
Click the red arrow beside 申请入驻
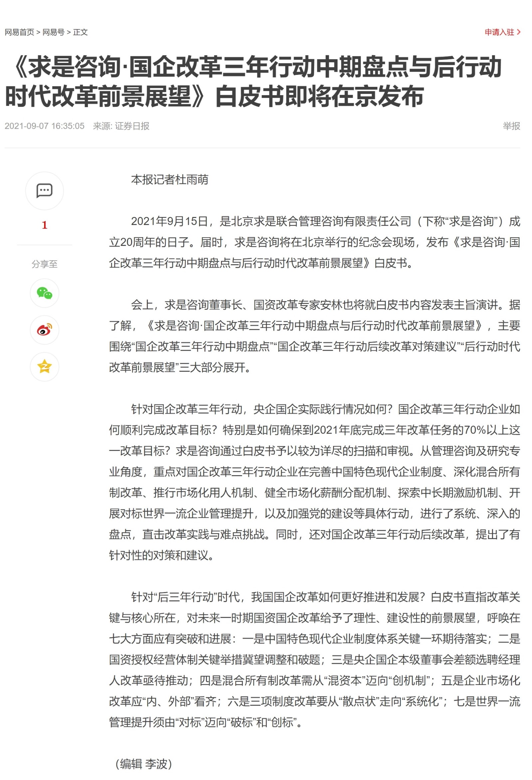click(519, 32)
